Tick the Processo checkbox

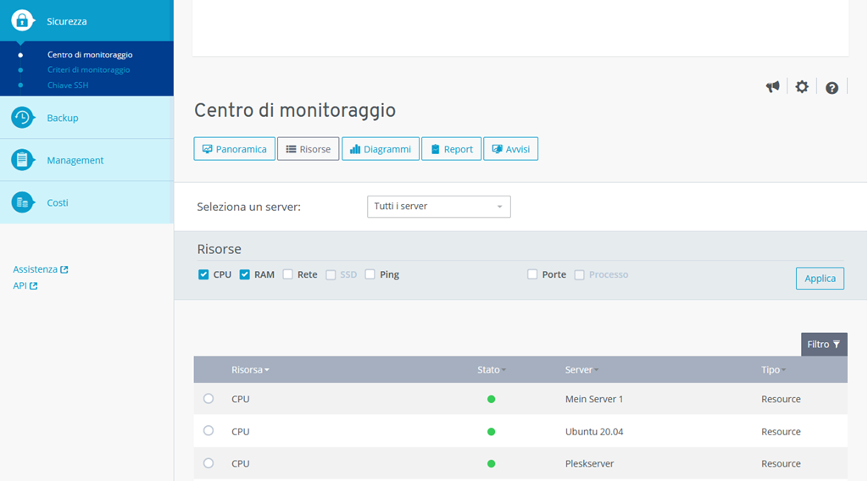(x=579, y=274)
